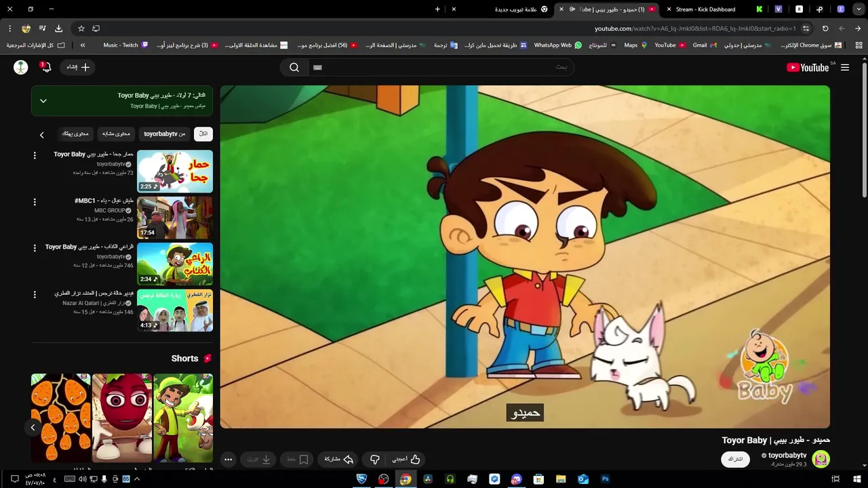The image size is (868, 488).
Task: Like the video with thumbs up
Action: [x=406, y=460]
